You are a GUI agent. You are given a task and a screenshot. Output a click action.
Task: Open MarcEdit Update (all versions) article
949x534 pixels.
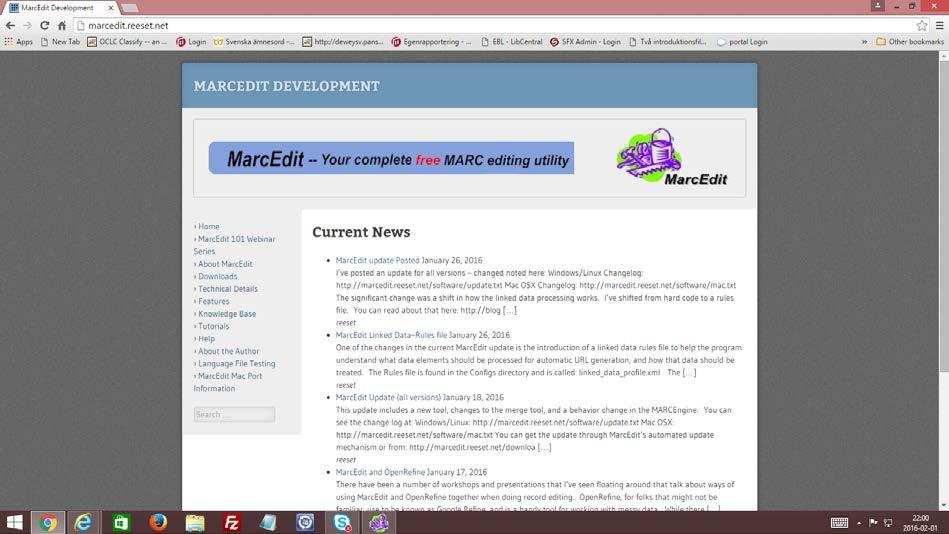click(388, 397)
